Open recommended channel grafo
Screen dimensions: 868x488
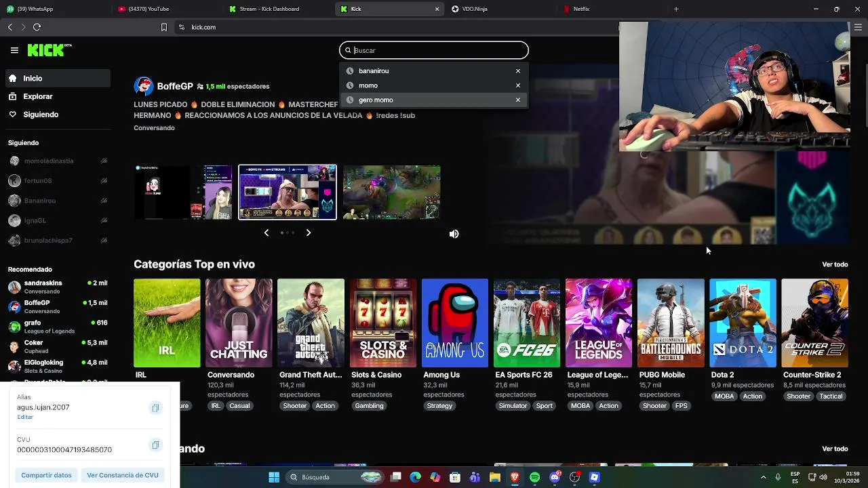pyautogui.click(x=58, y=327)
